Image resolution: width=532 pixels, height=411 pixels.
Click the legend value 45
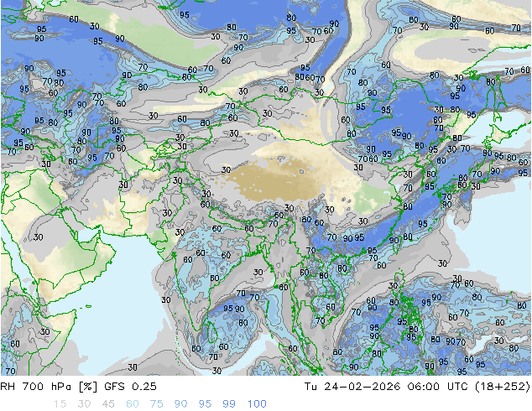[108, 404]
